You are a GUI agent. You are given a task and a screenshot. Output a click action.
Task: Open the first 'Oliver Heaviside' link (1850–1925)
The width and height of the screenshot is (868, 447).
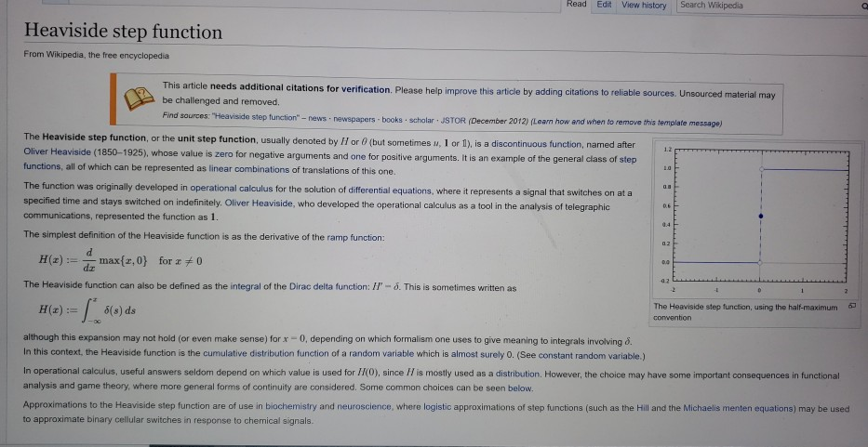pos(58,151)
